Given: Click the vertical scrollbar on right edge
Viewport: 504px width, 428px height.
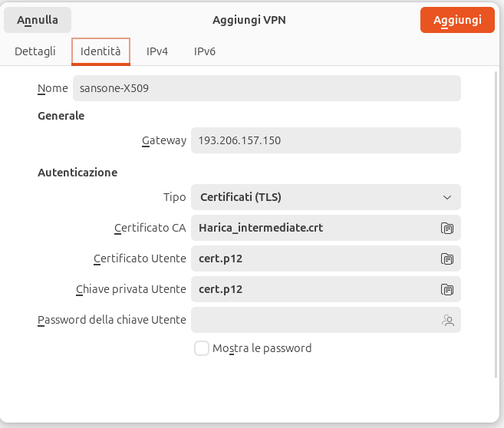Looking at the screenshot, I should pyautogui.click(x=496, y=225).
